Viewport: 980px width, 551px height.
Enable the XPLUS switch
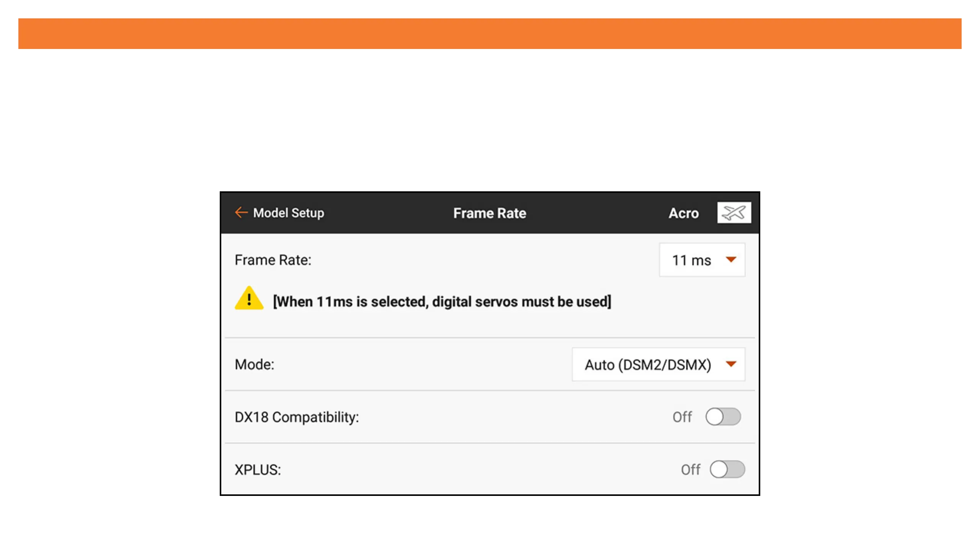(727, 469)
